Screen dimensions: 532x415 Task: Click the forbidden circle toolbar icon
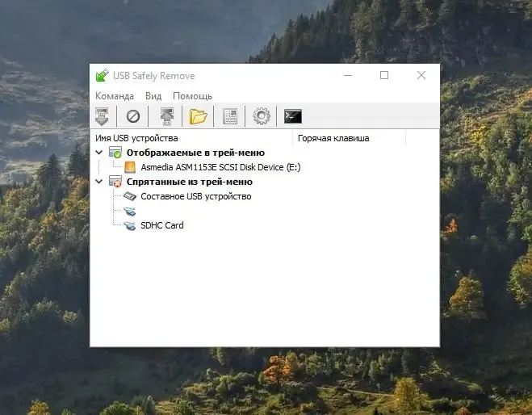pos(133,116)
